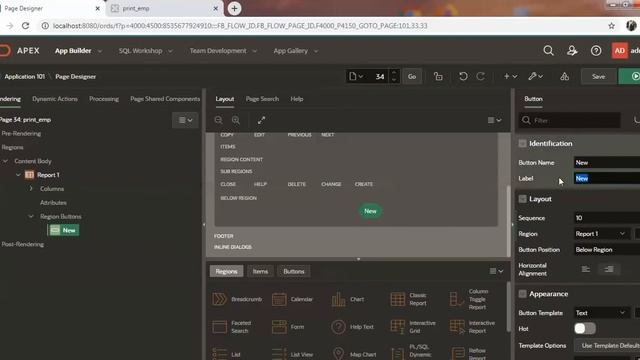Toggle the Hot switch
This screenshot has width=640, height=360.
[x=584, y=329]
